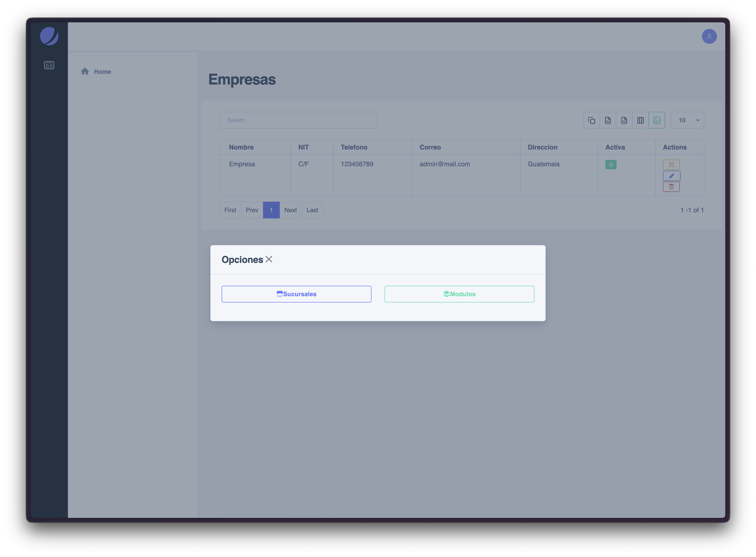Edit the Empresa row with the pencil icon
Viewport: 756px width, 557px height.
672,176
